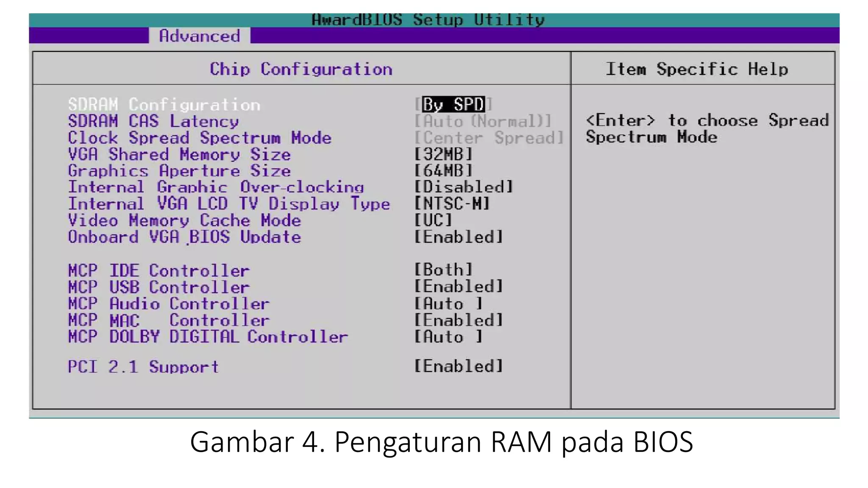This screenshot has height=488, width=868.
Task: Select Internal VGA LCD TV Display Type
Action: coord(229,204)
